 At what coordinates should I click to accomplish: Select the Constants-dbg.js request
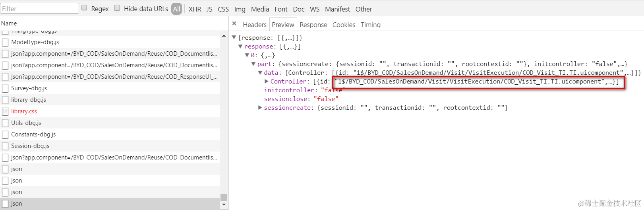(x=110, y=134)
